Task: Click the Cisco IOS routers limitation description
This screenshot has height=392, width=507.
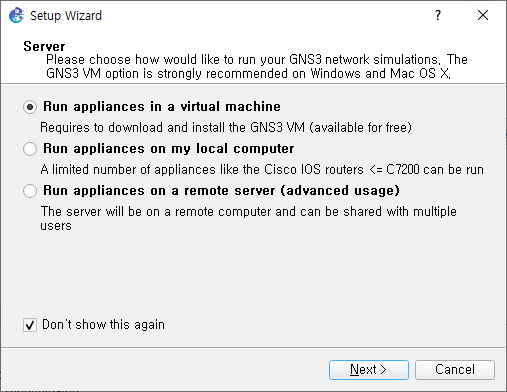Action: point(262,169)
